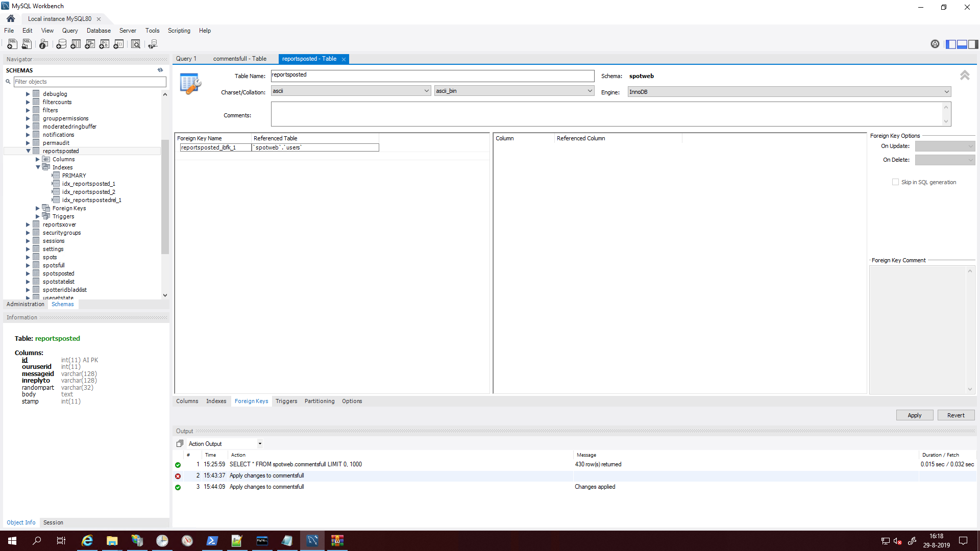Search table data using the magnifier icon
Screen dimensions: 980x551
point(135,44)
